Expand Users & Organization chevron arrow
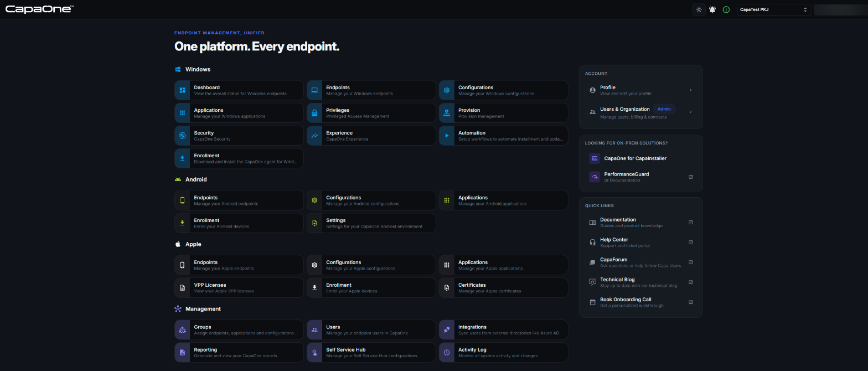 tap(691, 112)
